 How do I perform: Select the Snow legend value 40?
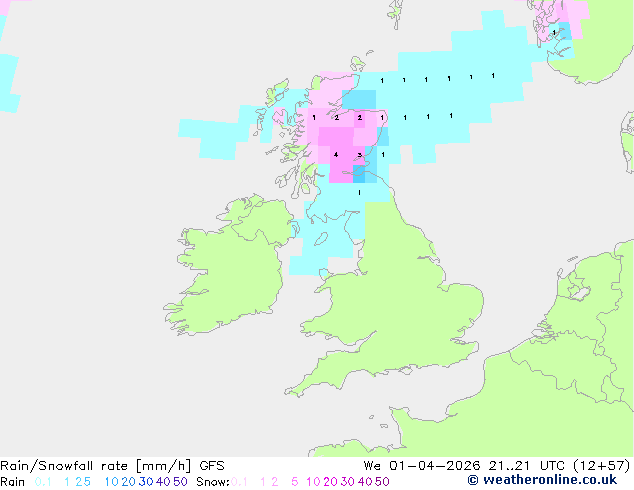click(x=365, y=482)
